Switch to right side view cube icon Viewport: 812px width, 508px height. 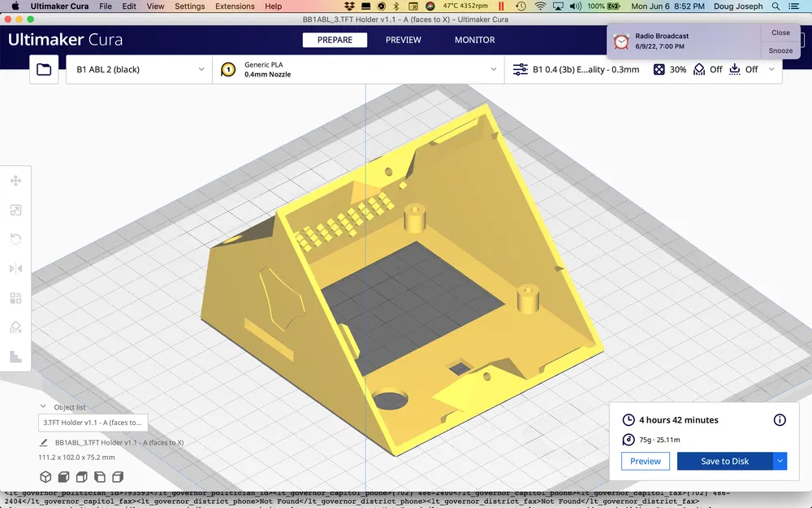point(118,476)
